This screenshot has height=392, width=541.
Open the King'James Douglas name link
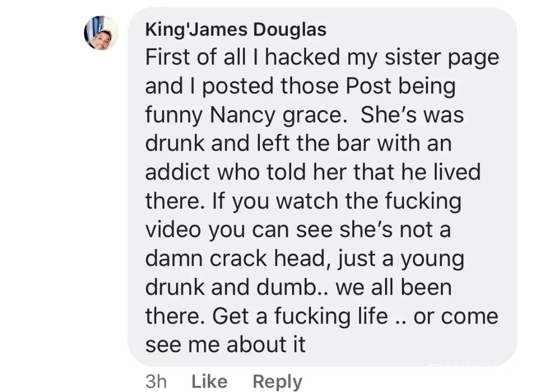236,30
